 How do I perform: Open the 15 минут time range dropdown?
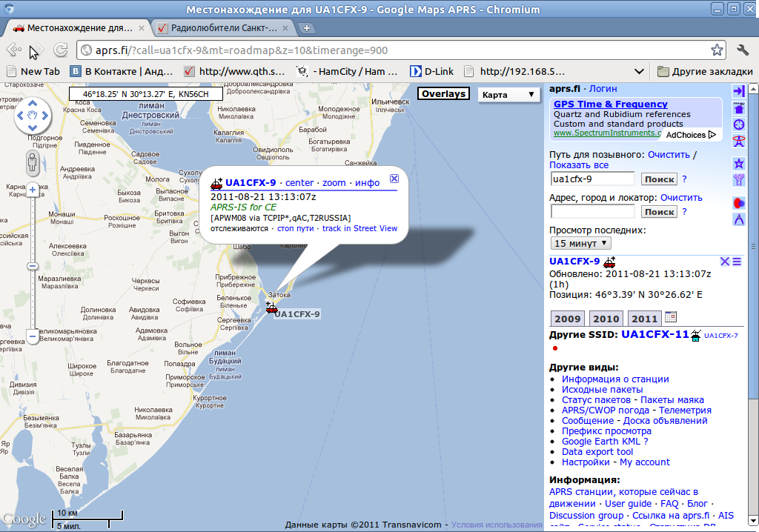(580, 243)
